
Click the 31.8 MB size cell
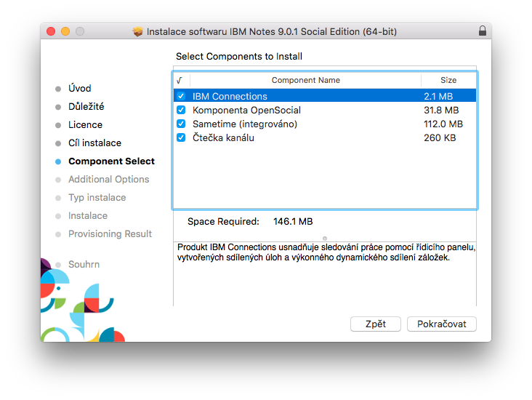pyautogui.click(x=441, y=111)
